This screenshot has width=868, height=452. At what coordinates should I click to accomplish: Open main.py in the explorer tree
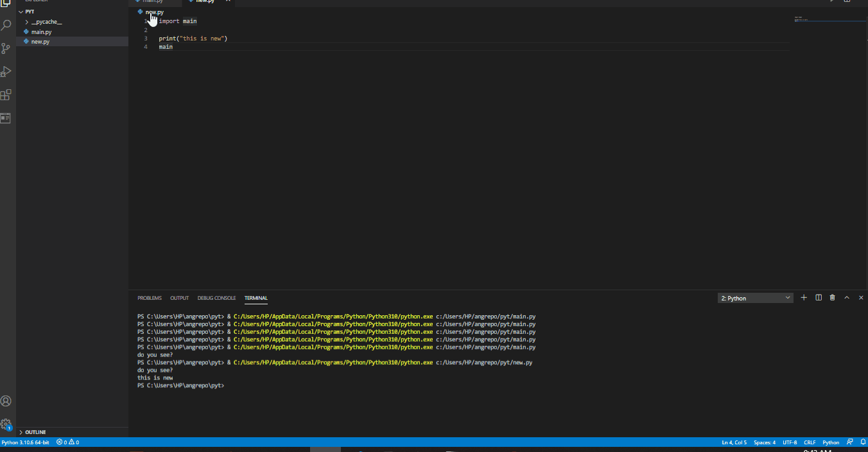[x=41, y=31]
